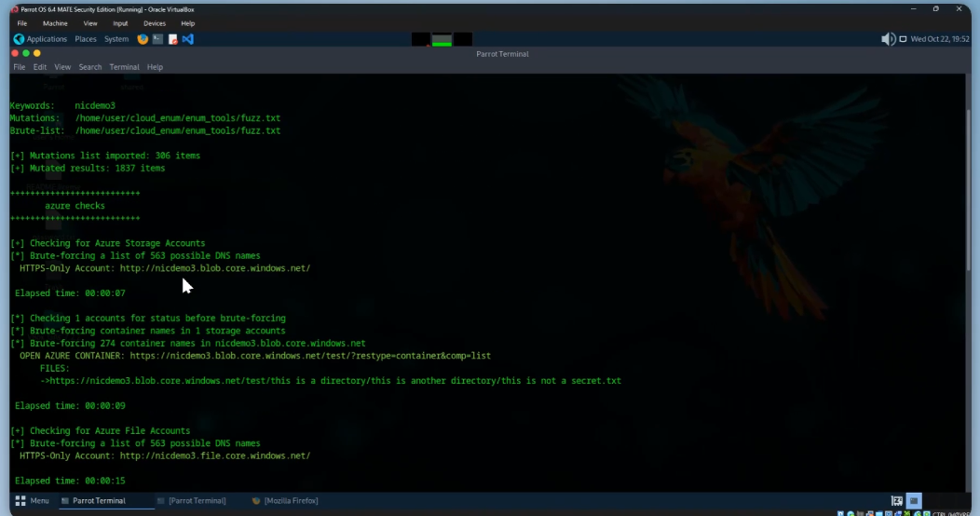Image resolution: width=980 pixels, height=516 pixels.
Task: Switch to active Parrot Terminal taskbar entry
Action: pos(106,500)
